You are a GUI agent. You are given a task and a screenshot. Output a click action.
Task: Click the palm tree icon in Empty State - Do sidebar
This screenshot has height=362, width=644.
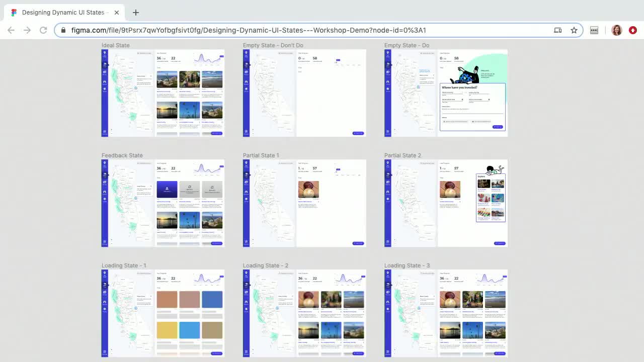coord(388,64)
